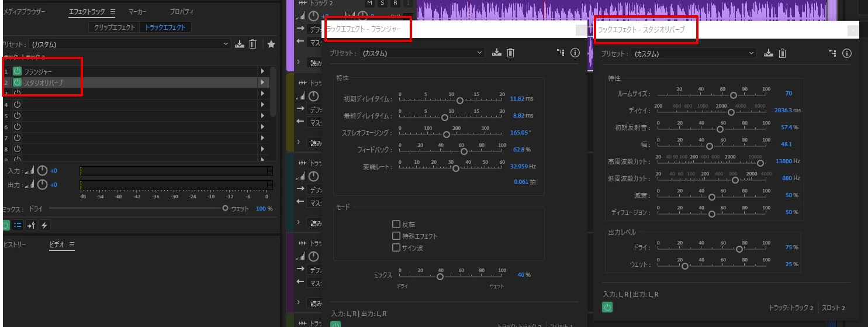Toggle power button of empty slot 4
Screen dimensions: 868x327
[17, 104]
